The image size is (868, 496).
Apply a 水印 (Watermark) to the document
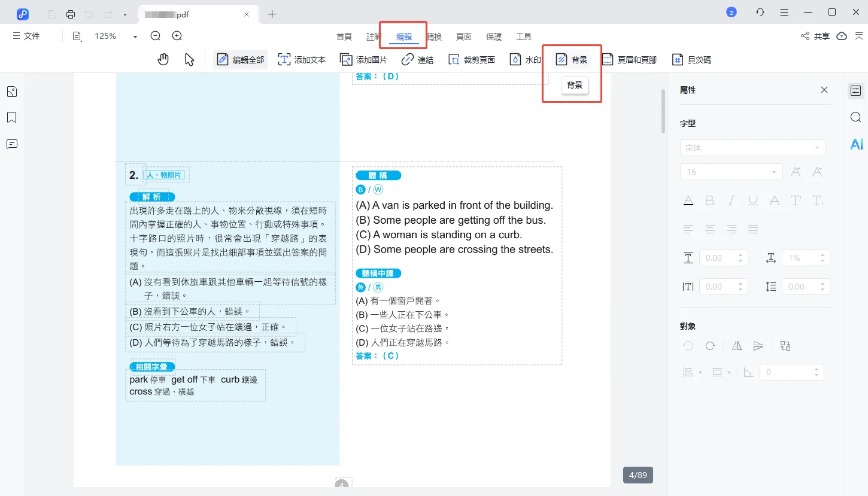tap(526, 59)
